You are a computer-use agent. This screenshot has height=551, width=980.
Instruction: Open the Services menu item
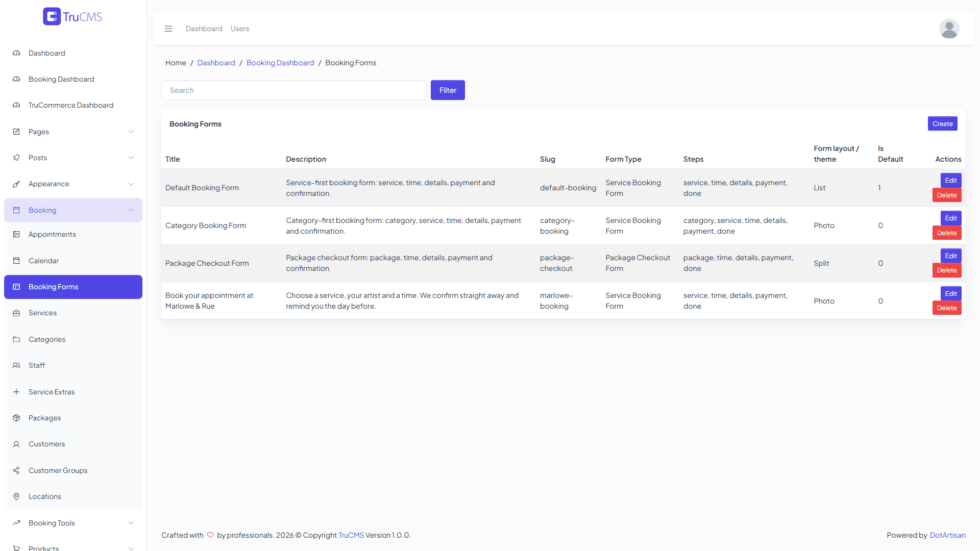coord(73,313)
